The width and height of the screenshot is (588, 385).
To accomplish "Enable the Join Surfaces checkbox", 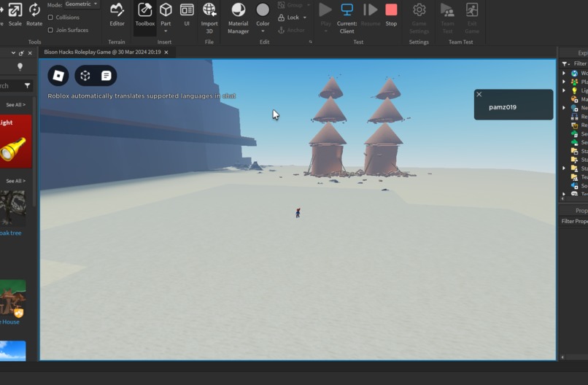I will coord(50,30).
